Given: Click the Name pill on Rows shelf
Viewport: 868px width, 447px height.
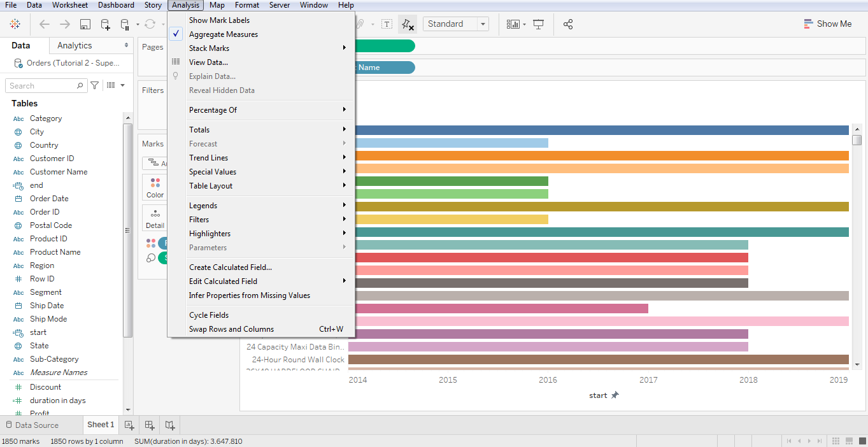Looking at the screenshot, I should coord(384,67).
